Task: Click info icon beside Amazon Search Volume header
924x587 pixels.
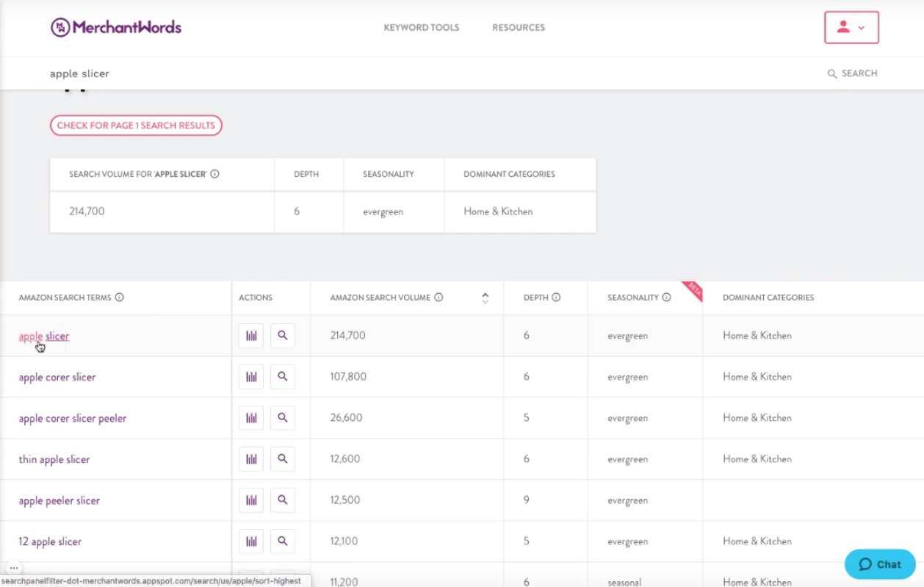Action: click(x=438, y=298)
